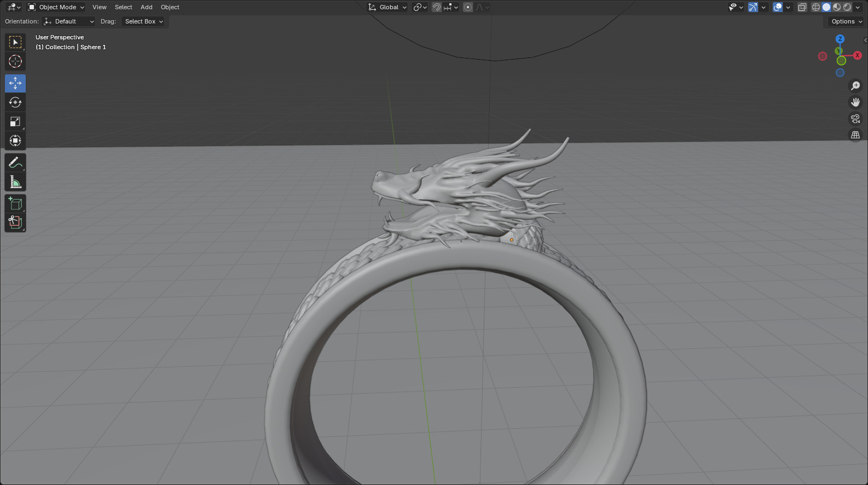This screenshot has width=868, height=485.
Task: Open overlays options dropdown arrow
Action: point(788,7)
